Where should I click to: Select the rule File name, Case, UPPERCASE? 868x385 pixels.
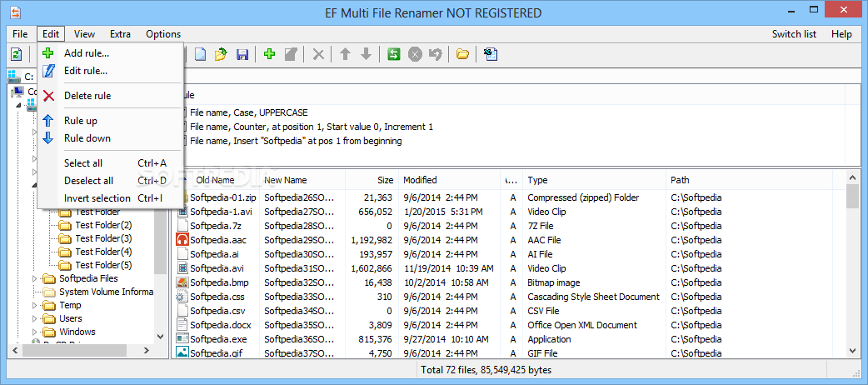248,112
